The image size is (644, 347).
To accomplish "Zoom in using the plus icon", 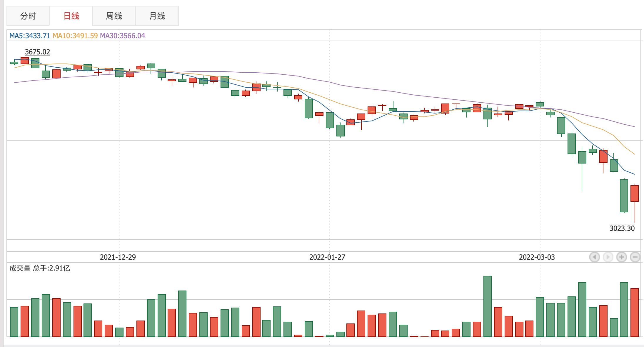I will [x=621, y=257].
